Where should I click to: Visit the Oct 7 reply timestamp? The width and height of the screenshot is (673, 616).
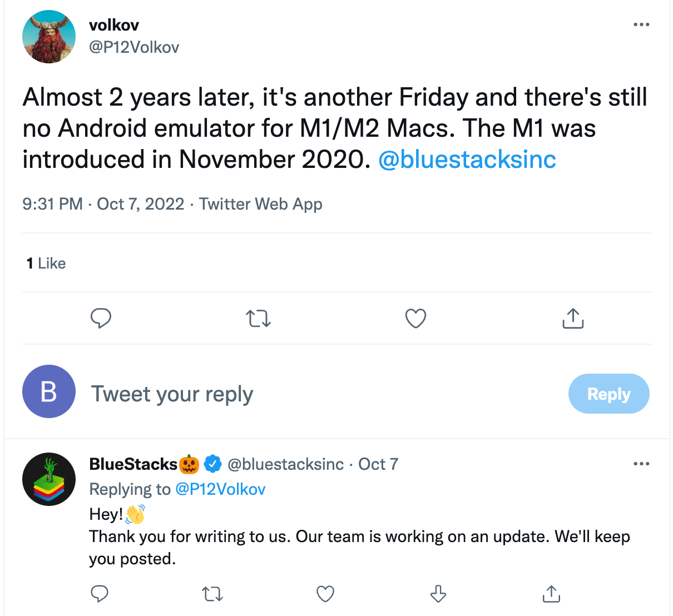tap(378, 464)
